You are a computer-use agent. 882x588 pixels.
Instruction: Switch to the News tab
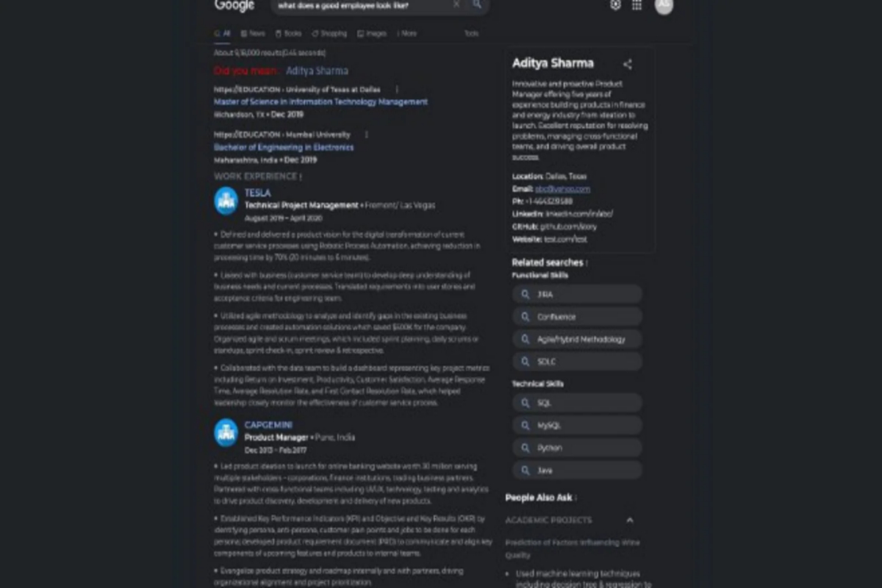(253, 34)
